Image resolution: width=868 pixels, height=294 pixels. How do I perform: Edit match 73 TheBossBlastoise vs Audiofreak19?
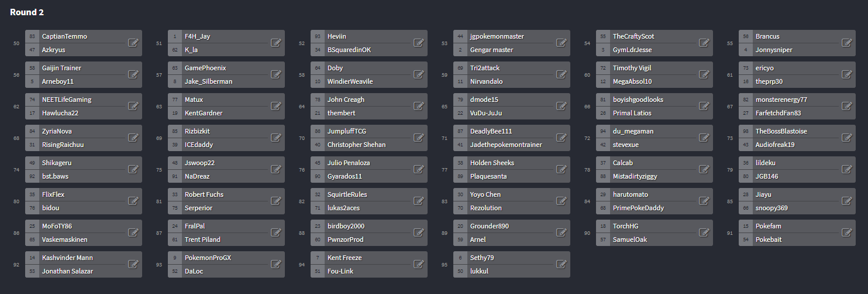[x=847, y=138]
